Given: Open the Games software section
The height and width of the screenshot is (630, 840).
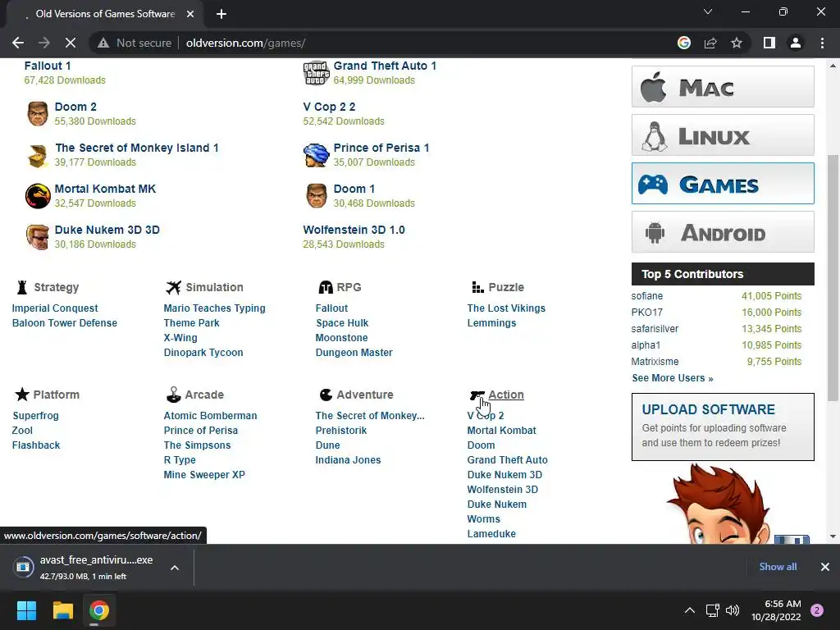Looking at the screenshot, I should (723, 183).
